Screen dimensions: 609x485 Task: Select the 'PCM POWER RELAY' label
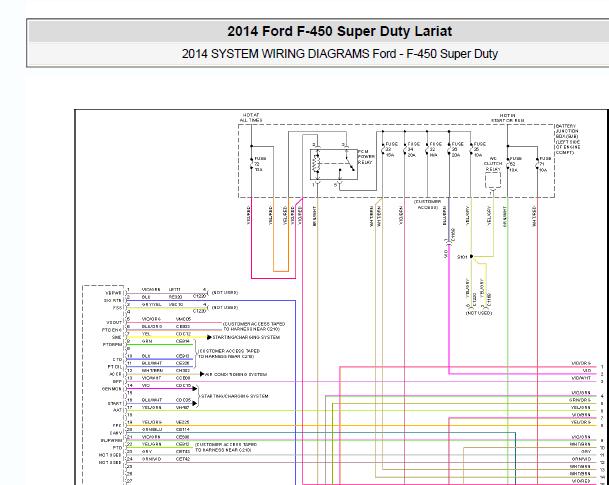pos(366,156)
